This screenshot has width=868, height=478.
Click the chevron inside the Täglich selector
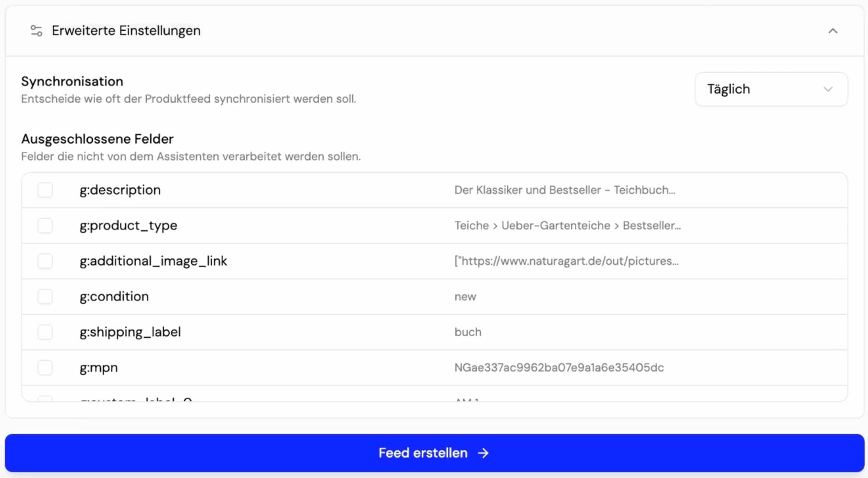[828, 89]
